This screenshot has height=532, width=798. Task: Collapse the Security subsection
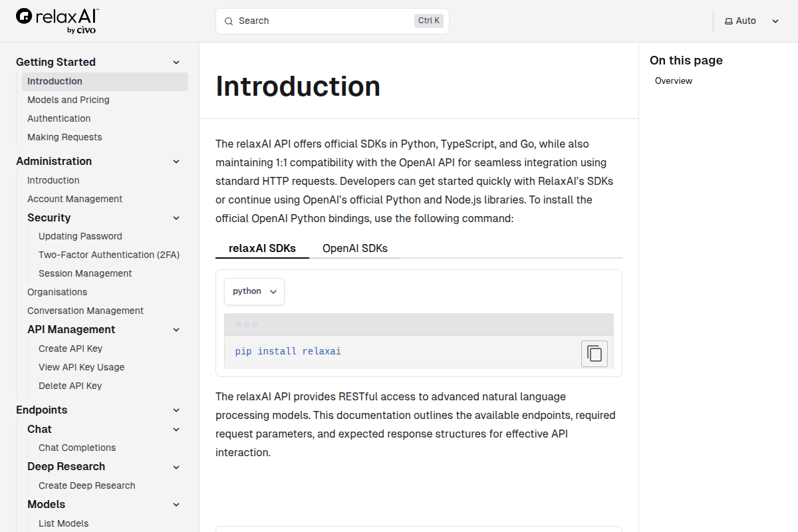176,218
